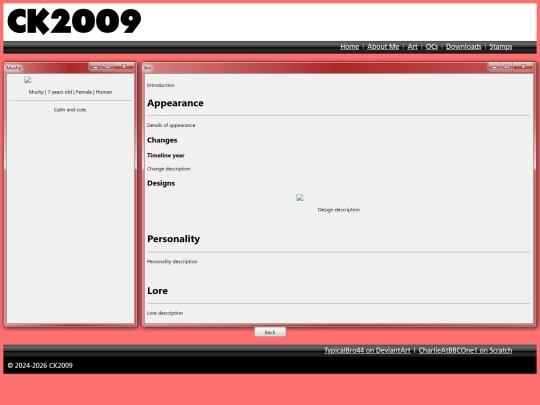Click the broken profile image in Mushy window
The width and height of the screenshot is (540, 405).
pyautogui.click(x=28, y=80)
